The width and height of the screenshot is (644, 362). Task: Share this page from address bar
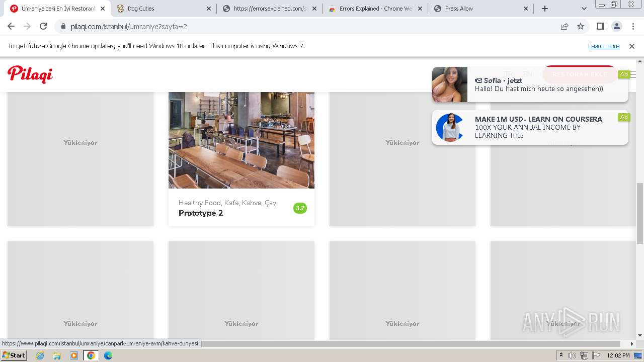pos(565,26)
